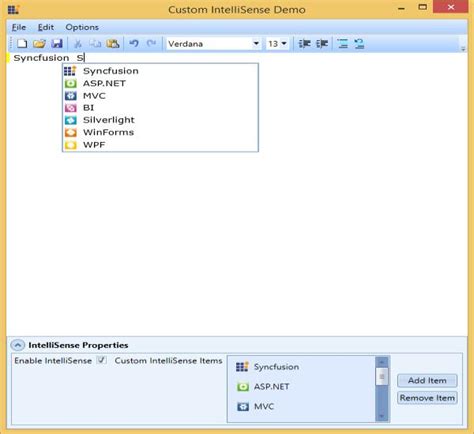Select BI in the IntelliSense popup
The width and height of the screenshot is (474, 434).
pos(160,108)
